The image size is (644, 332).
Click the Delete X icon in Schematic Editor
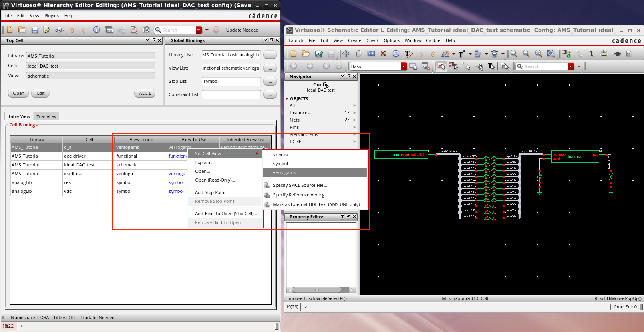tap(383, 54)
